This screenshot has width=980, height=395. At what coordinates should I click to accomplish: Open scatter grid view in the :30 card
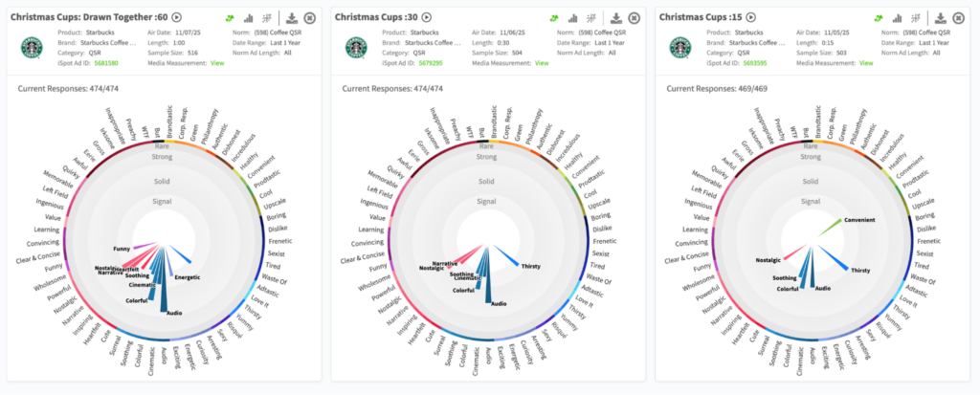click(x=591, y=18)
